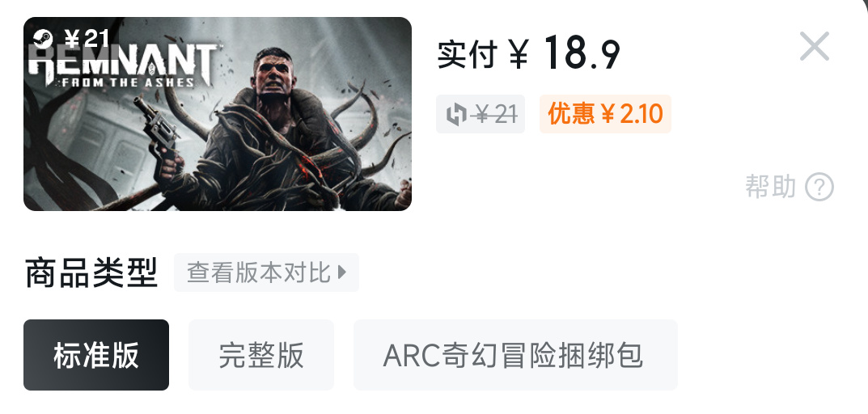The width and height of the screenshot is (868, 414).
Task: Click the platform icon beside struck-through ¥21
Action: tap(456, 115)
